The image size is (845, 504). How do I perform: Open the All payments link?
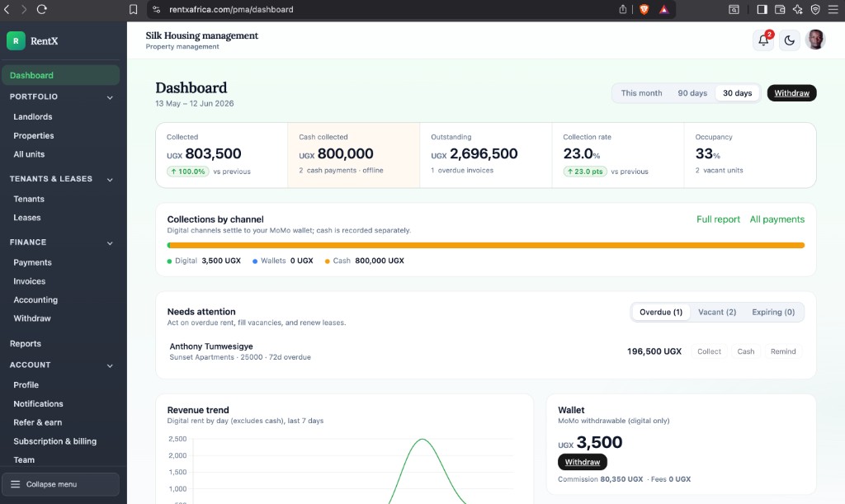(777, 219)
